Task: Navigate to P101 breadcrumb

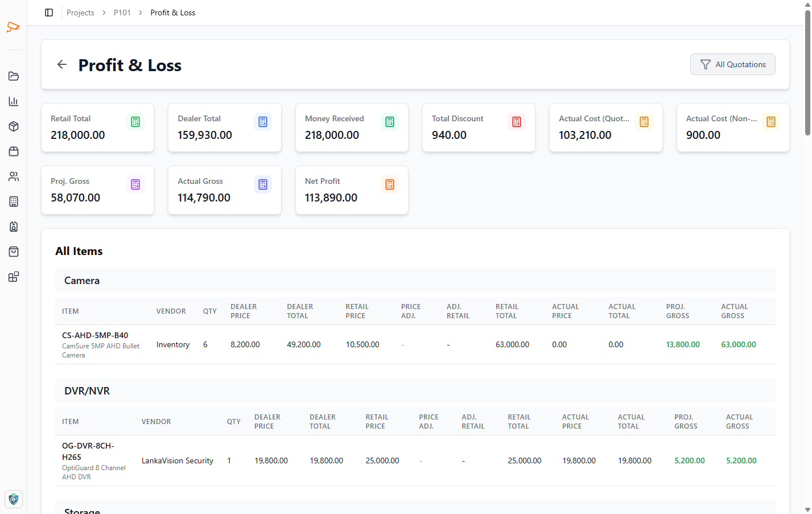Action: (x=122, y=13)
